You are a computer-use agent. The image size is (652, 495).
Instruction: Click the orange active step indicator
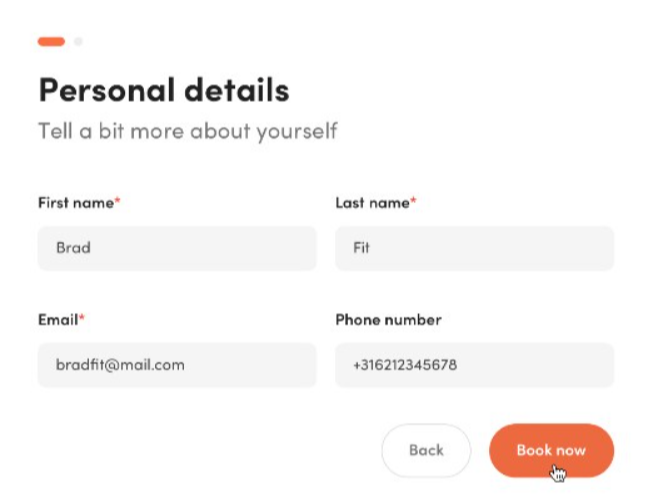[x=51, y=42]
